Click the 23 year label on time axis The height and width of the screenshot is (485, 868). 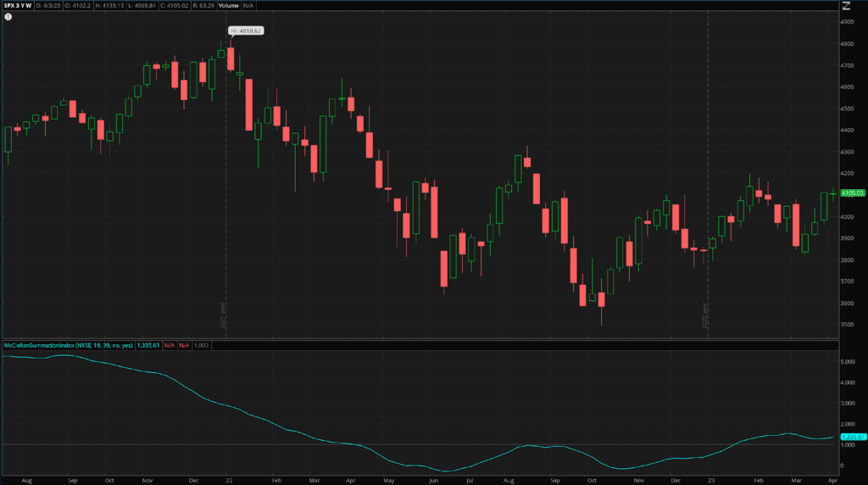(x=711, y=481)
